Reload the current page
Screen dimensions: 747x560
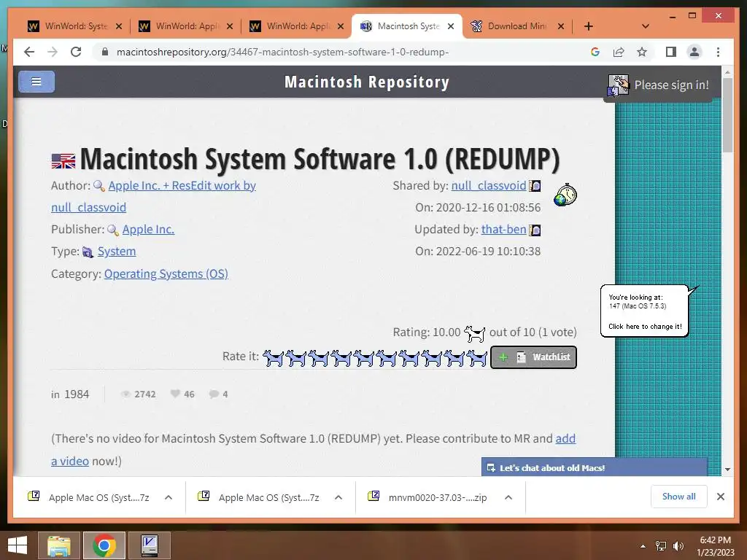click(76, 52)
